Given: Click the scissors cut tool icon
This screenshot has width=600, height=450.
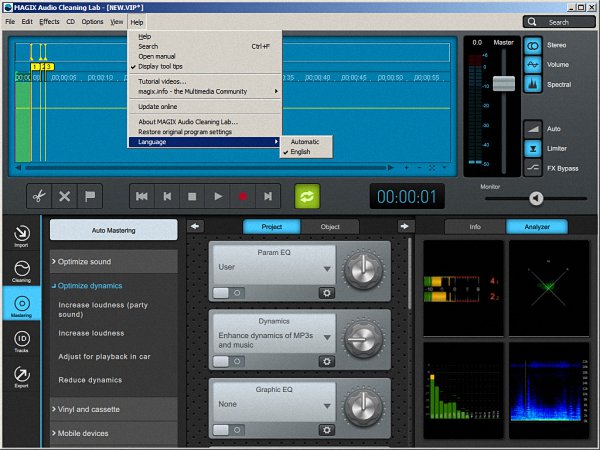Looking at the screenshot, I should coord(37,196).
